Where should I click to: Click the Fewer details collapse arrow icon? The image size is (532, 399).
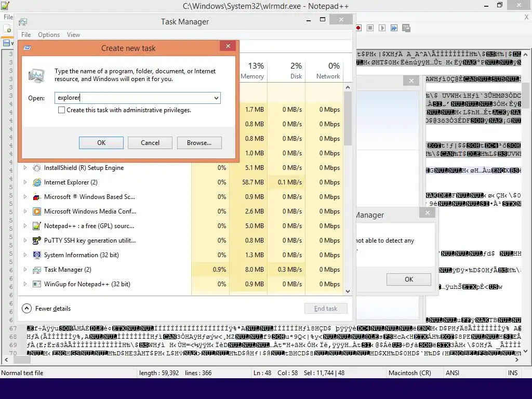pos(26,309)
